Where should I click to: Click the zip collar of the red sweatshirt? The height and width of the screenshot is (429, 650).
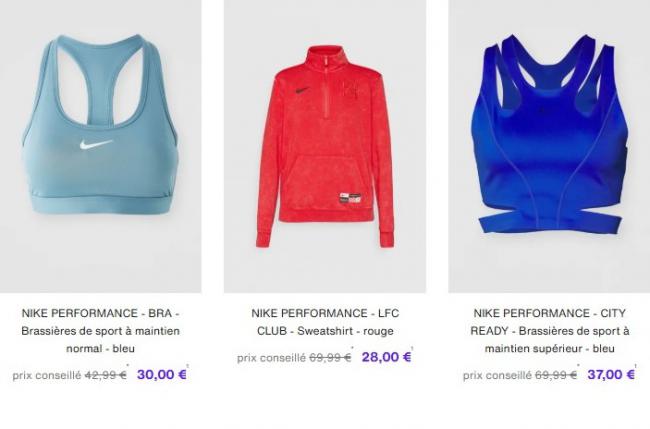(326, 58)
